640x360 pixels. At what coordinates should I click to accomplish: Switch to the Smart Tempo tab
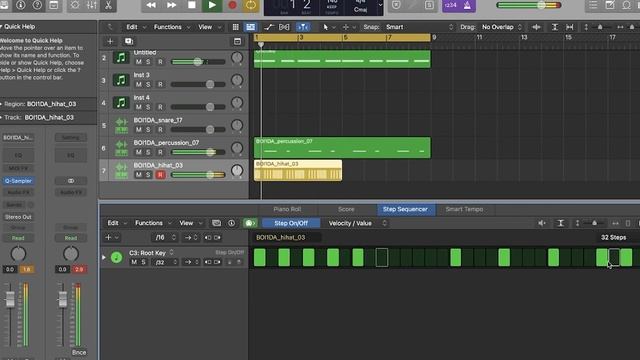click(x=464, y=209)
